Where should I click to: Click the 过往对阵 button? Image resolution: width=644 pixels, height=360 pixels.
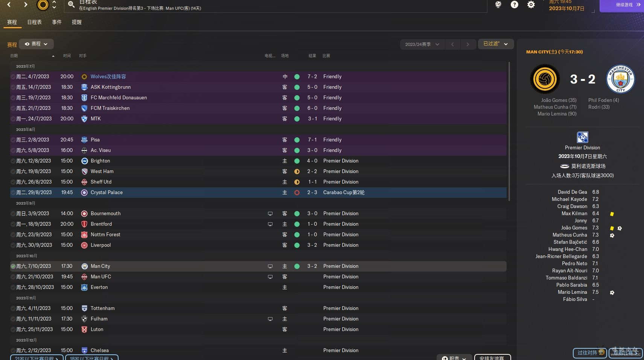pyautogui.click(x=590, y=352)
